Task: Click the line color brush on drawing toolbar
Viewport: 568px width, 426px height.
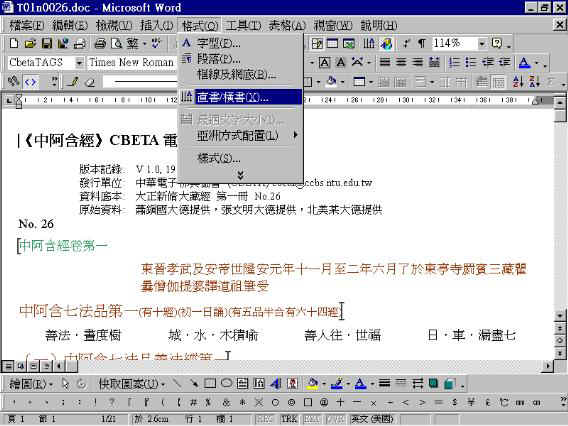Action: pos(337,384)
